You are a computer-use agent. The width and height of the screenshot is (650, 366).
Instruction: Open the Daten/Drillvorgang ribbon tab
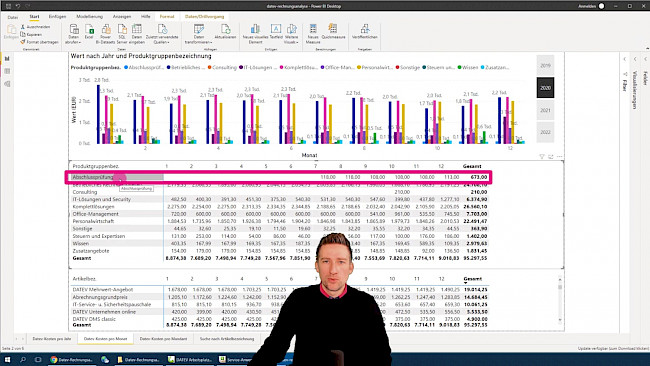pyautogui.click(x=204, y=17)
